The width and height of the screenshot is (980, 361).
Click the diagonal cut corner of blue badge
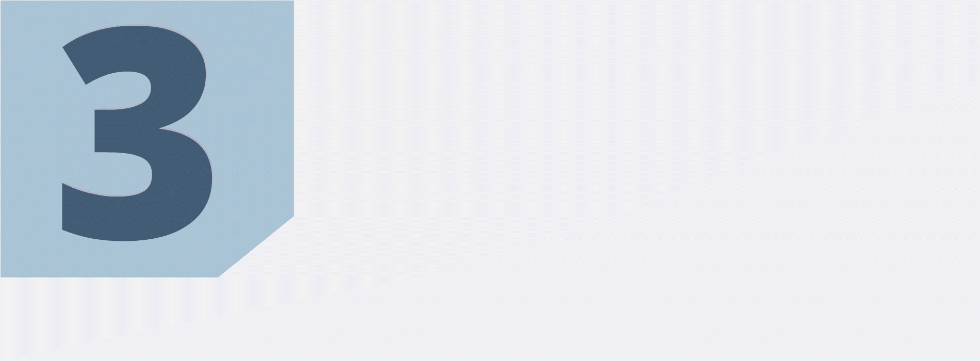click(x=256, y=247)
